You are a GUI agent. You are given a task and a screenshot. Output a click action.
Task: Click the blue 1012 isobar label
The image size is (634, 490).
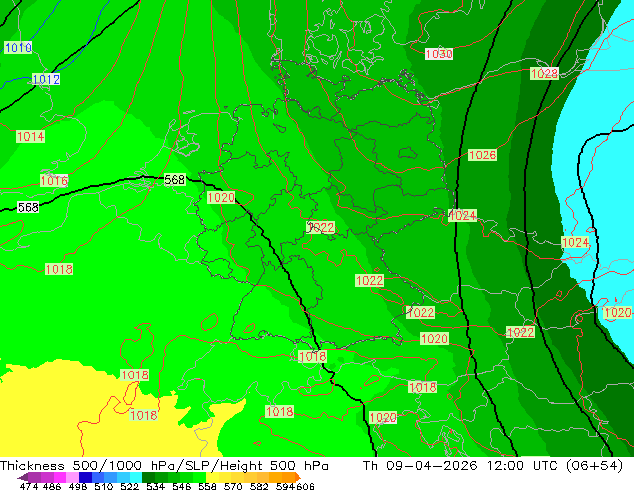[x=46, y=79]
